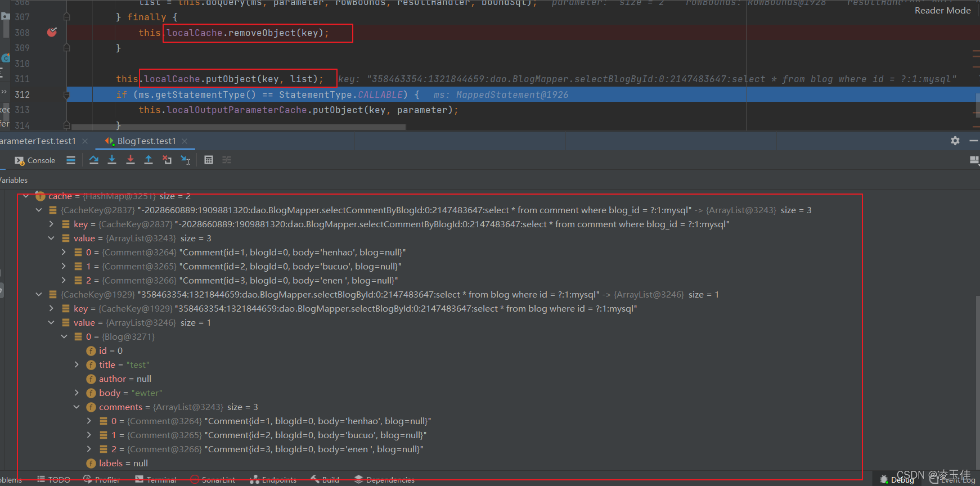Click the Step Over debugger icon

coord(94,160)
